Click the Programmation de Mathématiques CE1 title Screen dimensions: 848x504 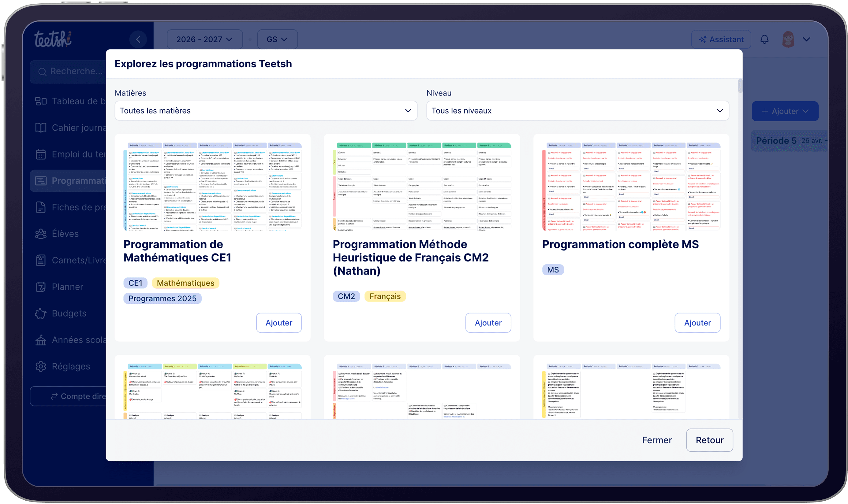pyautogui.click(x=177, y=251)
